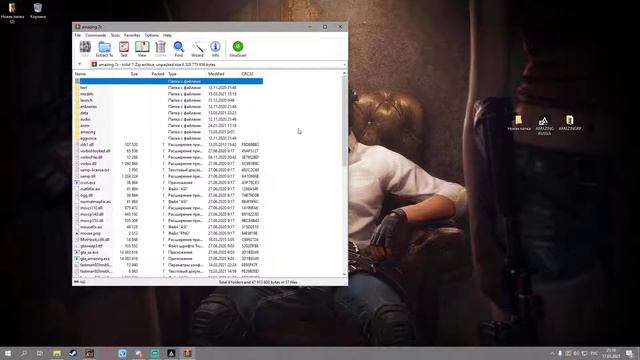Open the Tools menu

(116, 36)
